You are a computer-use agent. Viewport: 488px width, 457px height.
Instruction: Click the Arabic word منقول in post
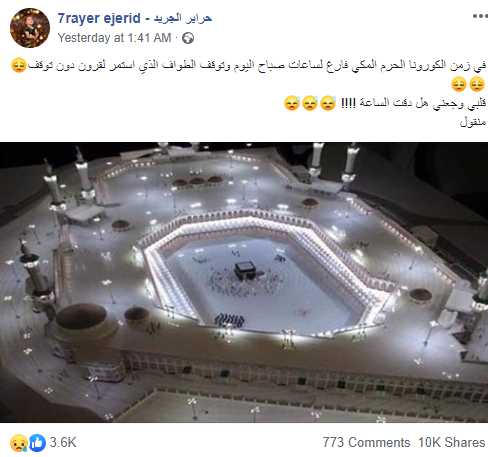473,122
